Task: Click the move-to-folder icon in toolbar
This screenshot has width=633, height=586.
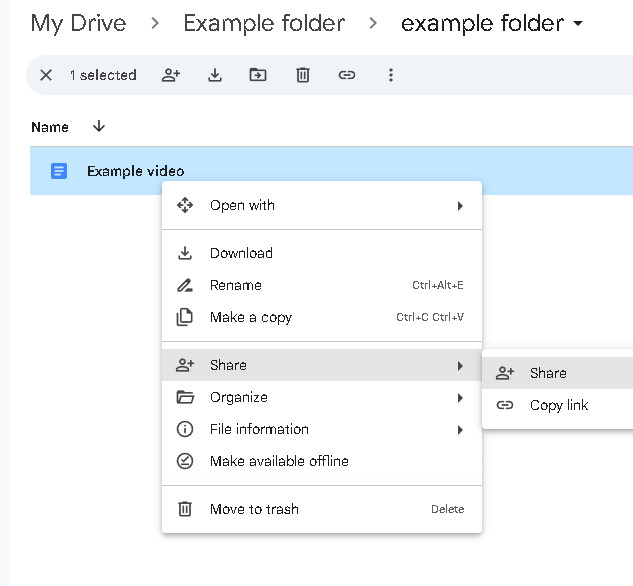Action: [x=258, y=75]
